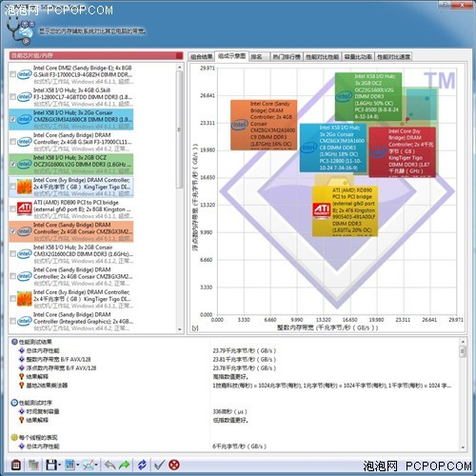
Task: Click the yellow ATI RD890 chart box
Action: point(345,211)
